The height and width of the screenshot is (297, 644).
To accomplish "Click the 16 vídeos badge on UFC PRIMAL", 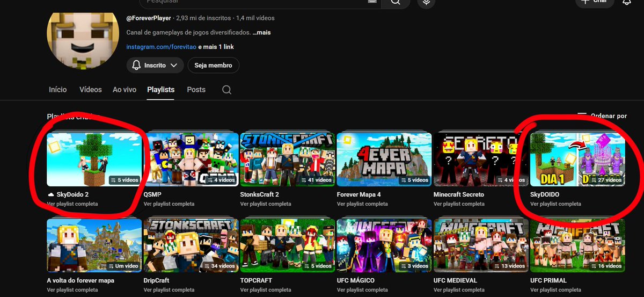I will click(x=605, y=266).
